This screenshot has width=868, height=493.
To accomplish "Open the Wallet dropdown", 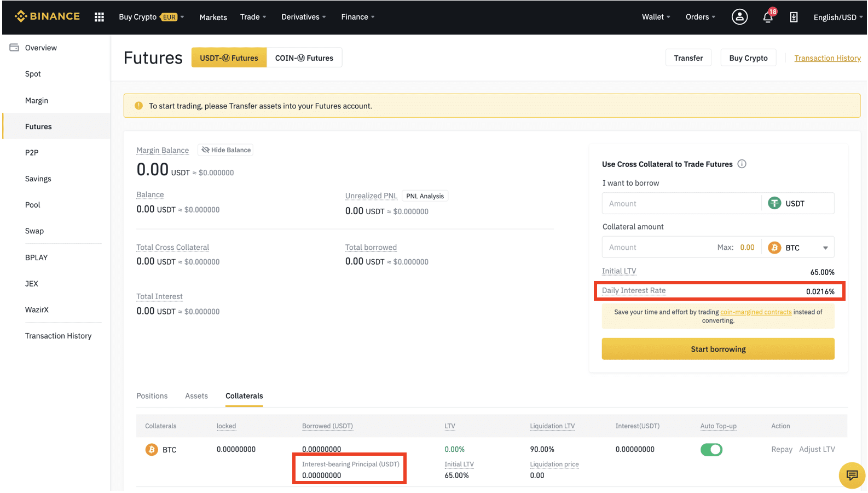I will [656, 17].
